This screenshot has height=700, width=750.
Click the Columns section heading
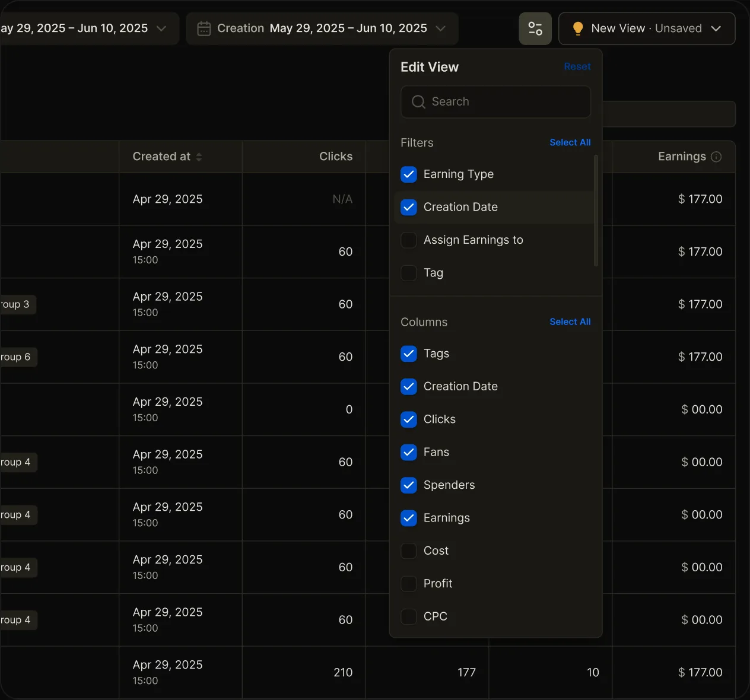point(424,322)
